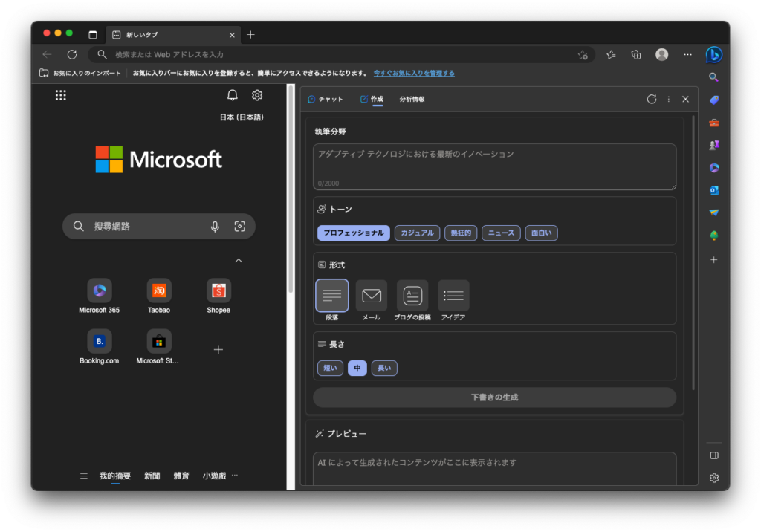Viewport: 761px width, 532px height.
Task: Open the browser settings ellipsis menu
Action: point(687,54)
